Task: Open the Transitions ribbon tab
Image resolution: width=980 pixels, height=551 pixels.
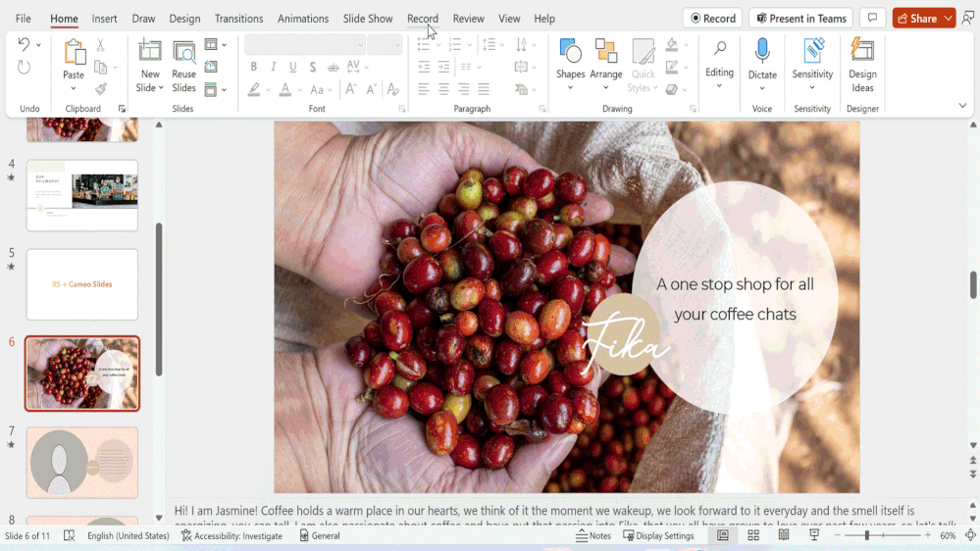Action: [x=238, y=19]
